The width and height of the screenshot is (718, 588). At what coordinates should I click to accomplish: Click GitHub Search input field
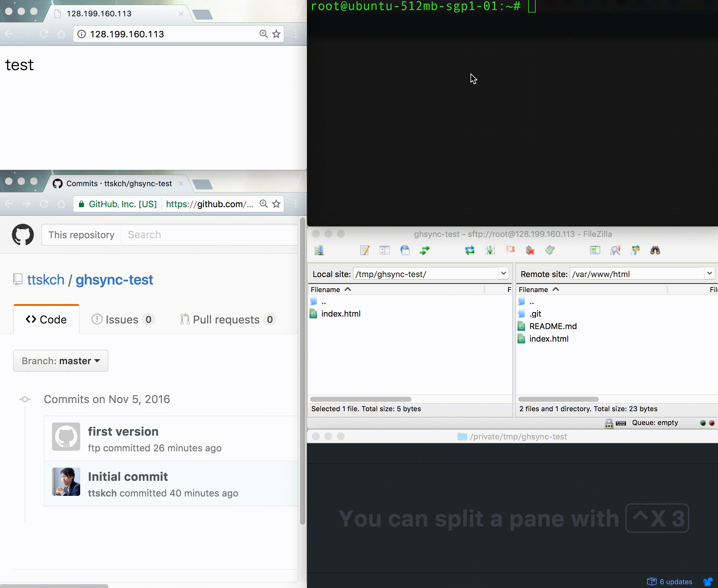tap(209, 235)
